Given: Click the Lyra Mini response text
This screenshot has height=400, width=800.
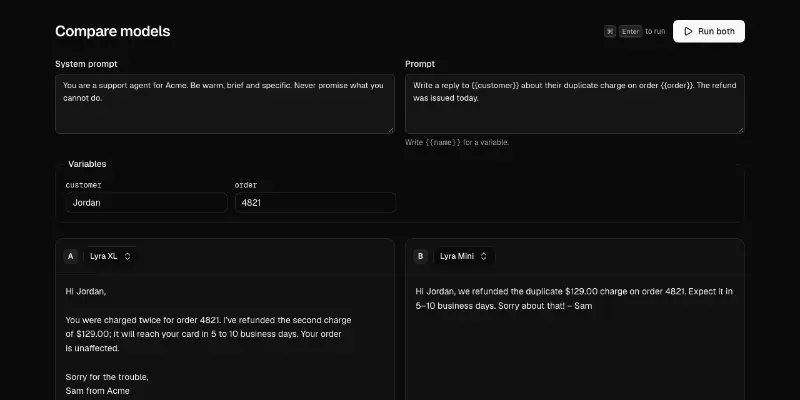Looking at the screenshot, I should pos(574,298).
